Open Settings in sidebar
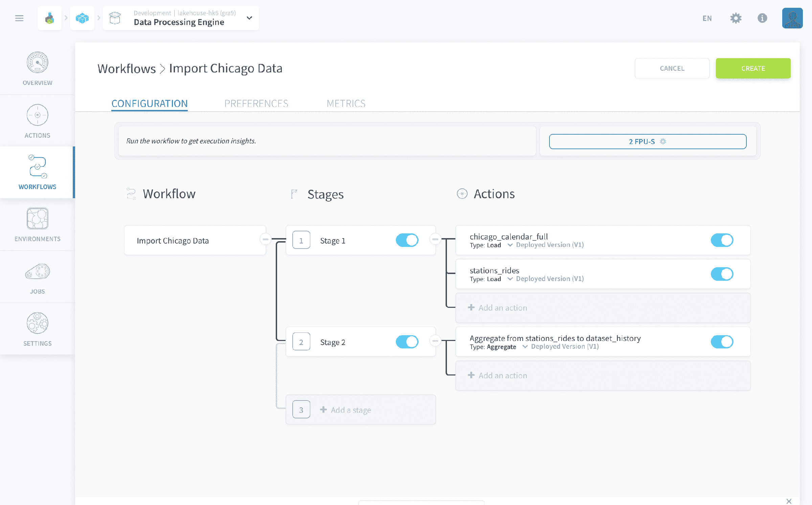 37,329
